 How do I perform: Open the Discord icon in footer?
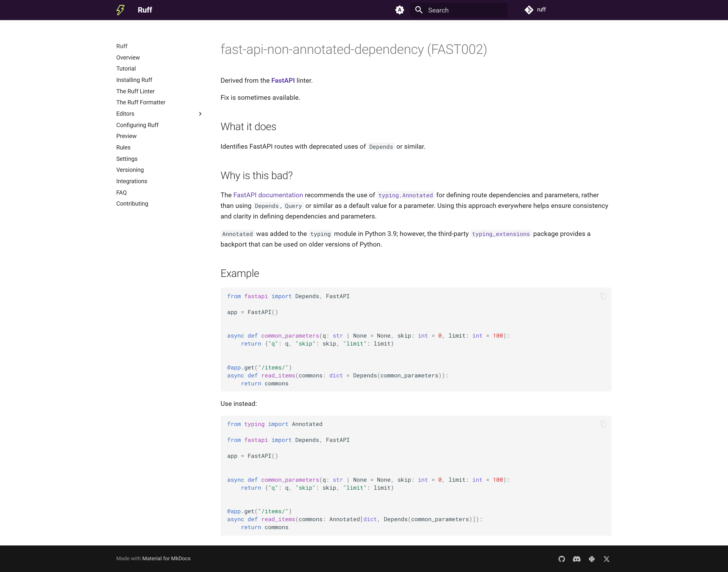coord(577,559)
